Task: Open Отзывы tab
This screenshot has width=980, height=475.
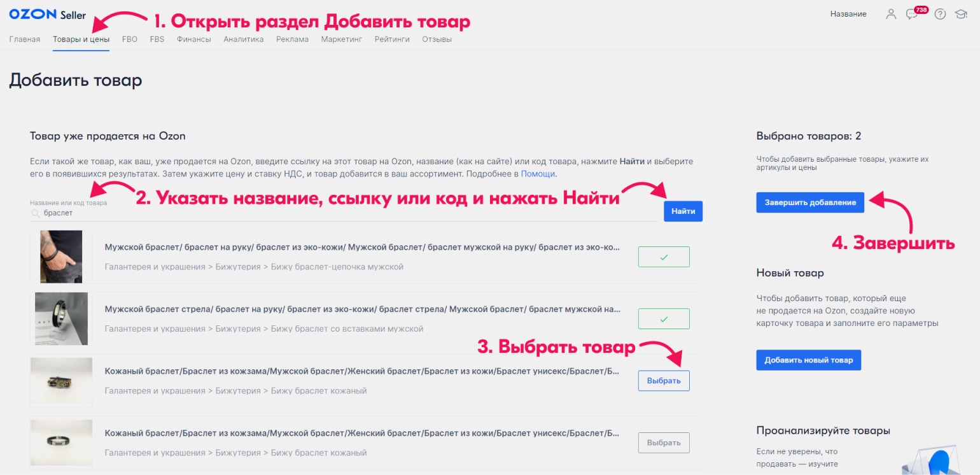Action: tap(437, 39)
